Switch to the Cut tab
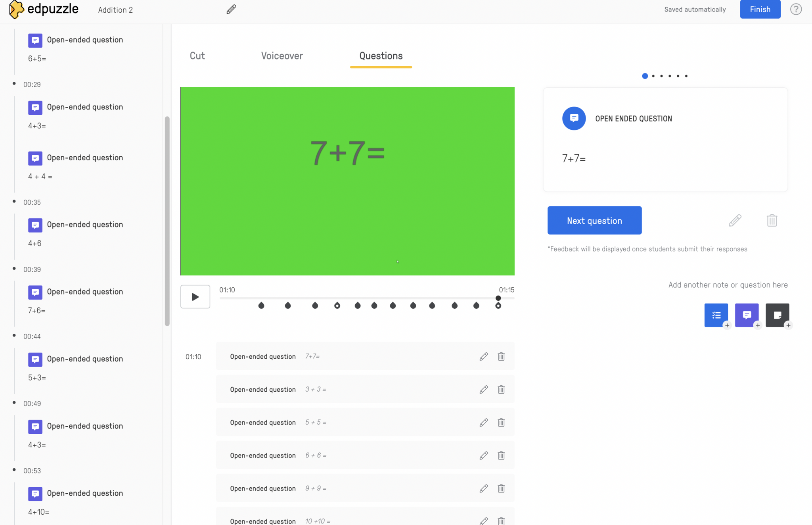 (x=197, y=56)
